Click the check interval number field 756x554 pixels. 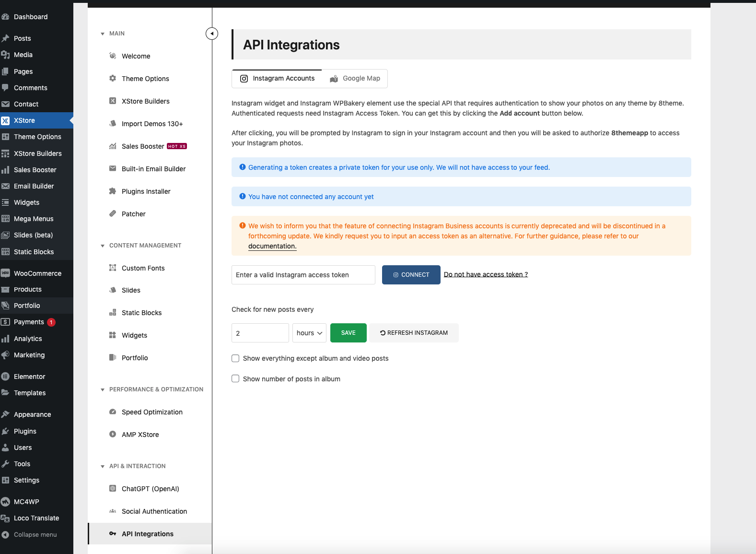pyautogui.click(x=260, y=333)
